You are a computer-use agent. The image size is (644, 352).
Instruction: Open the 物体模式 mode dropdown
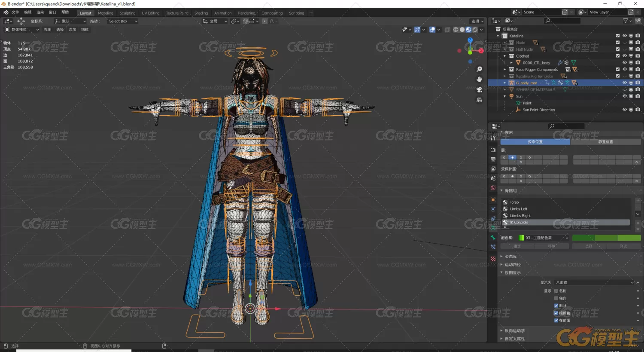[x=21, y=30]
